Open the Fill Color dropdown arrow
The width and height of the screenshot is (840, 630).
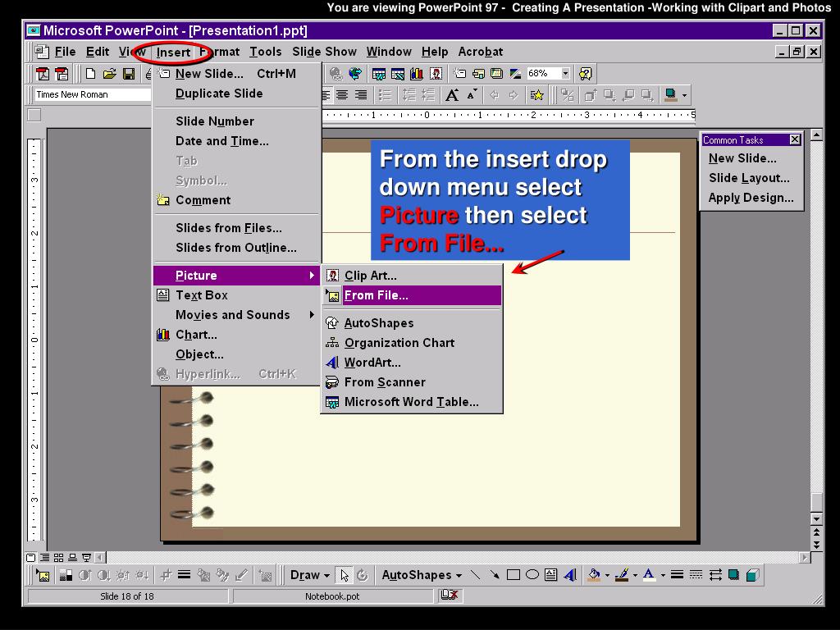pos(607,575)
